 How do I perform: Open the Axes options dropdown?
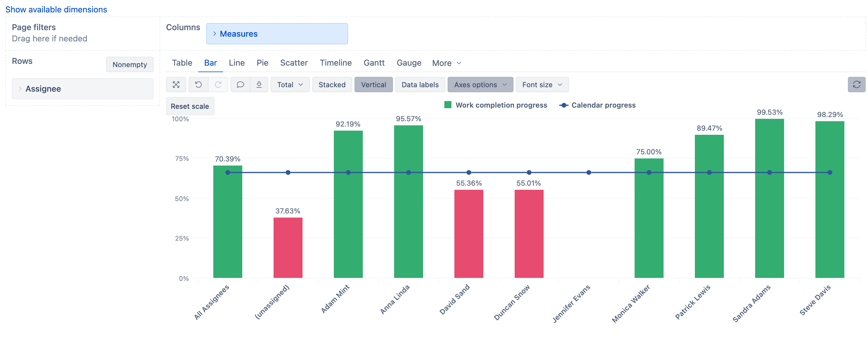[x=480, y=85]
